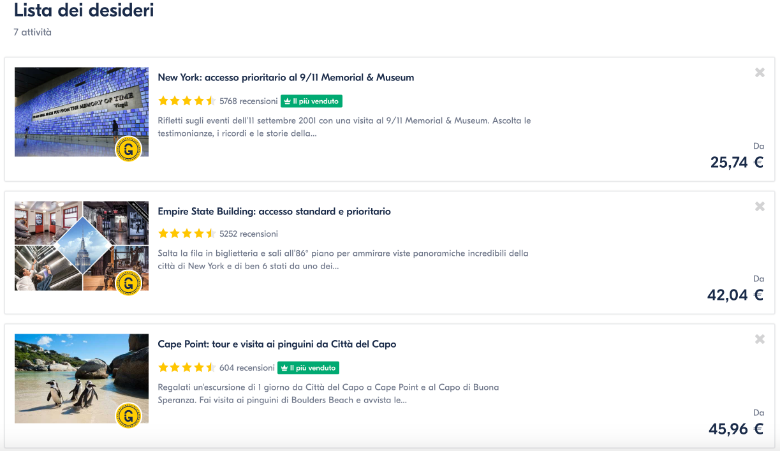
Task: Click star rating of 9/11 Memorial listing
Action: click(x=186, y=101)
